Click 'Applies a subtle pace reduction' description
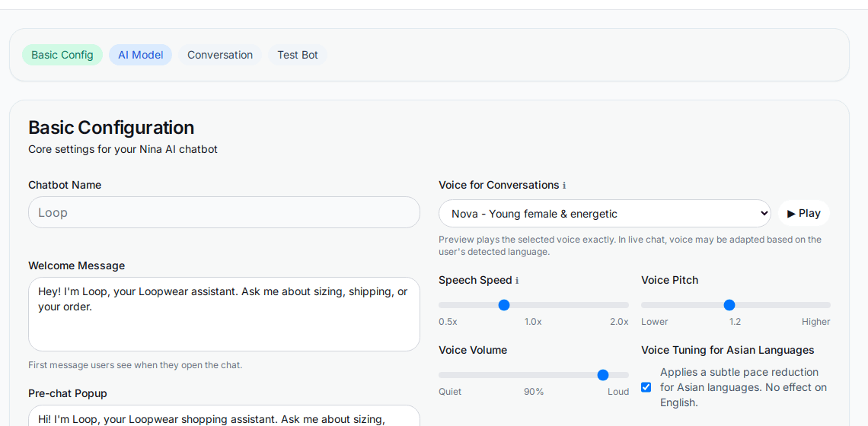Screen dimensions: 868x426 [x=743, y=387]
